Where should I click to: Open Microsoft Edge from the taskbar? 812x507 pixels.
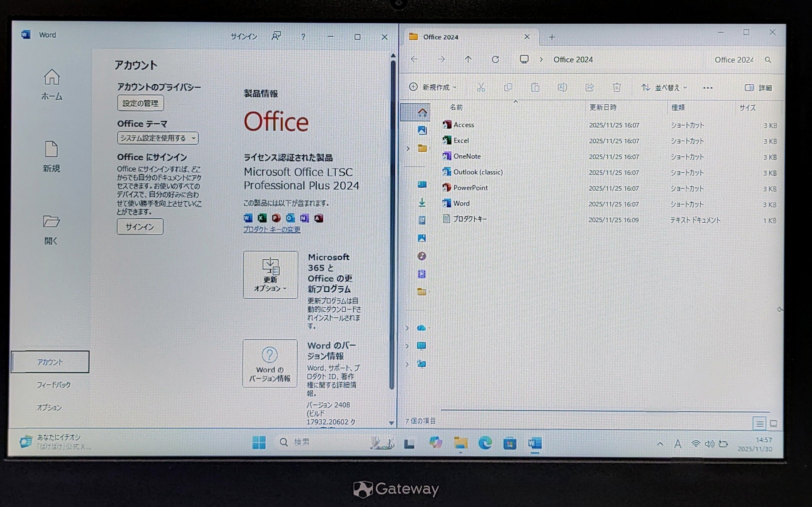485,443
